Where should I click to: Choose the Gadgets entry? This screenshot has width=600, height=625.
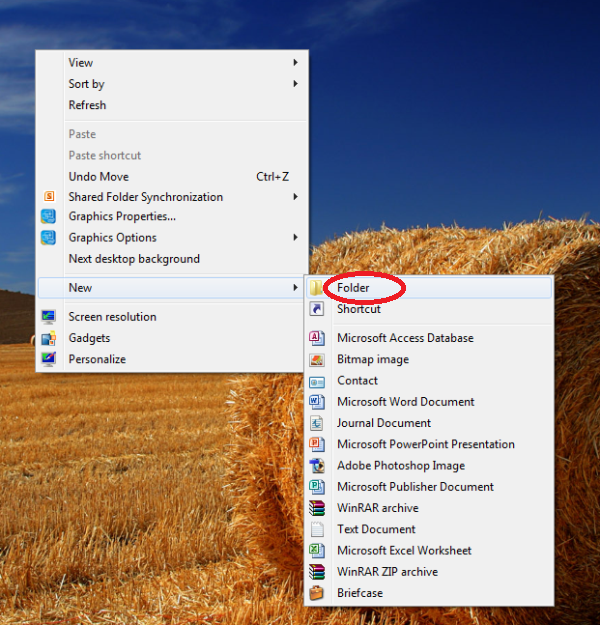coord(171,338)
